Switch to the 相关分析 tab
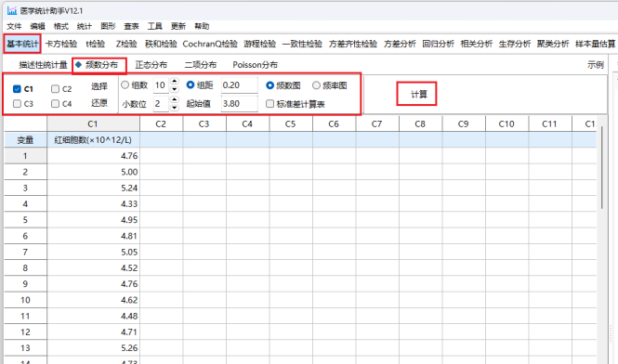This screenshot has width=618, height=364. [x=477, y=44]
